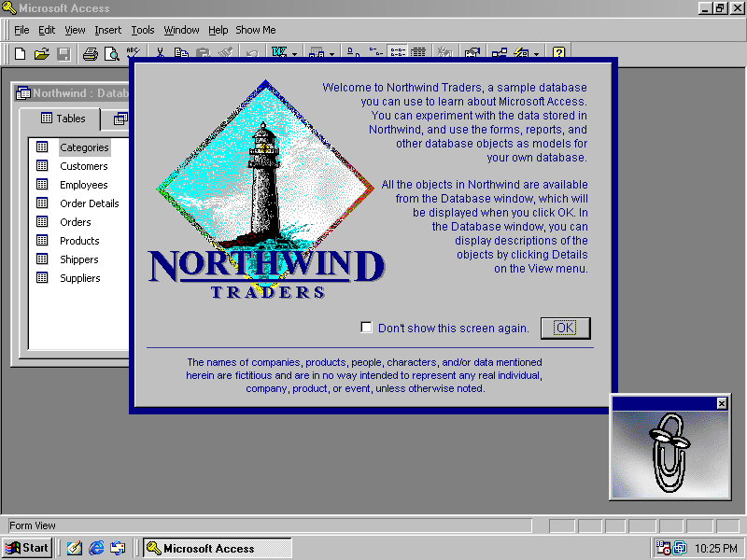This screenshot has height=560, width=747.
Task: Click the Save floppy disk icon
Action: [x=63, y=54]
